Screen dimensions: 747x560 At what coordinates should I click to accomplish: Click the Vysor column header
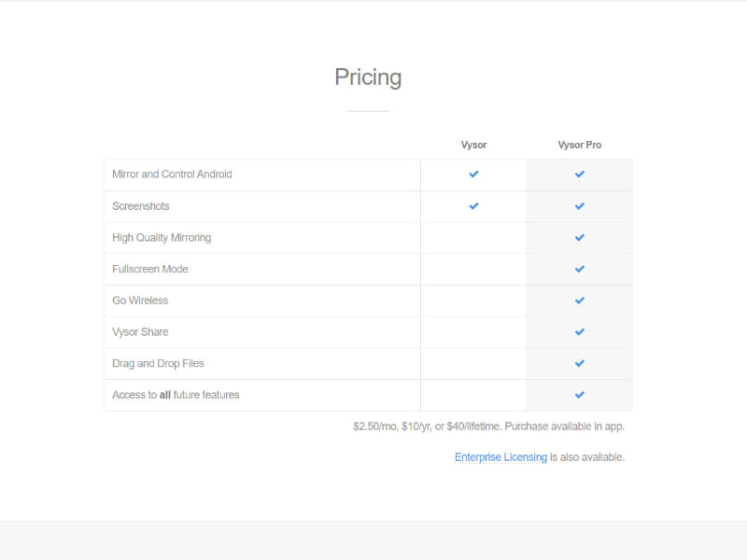click(x=473, y=145)
